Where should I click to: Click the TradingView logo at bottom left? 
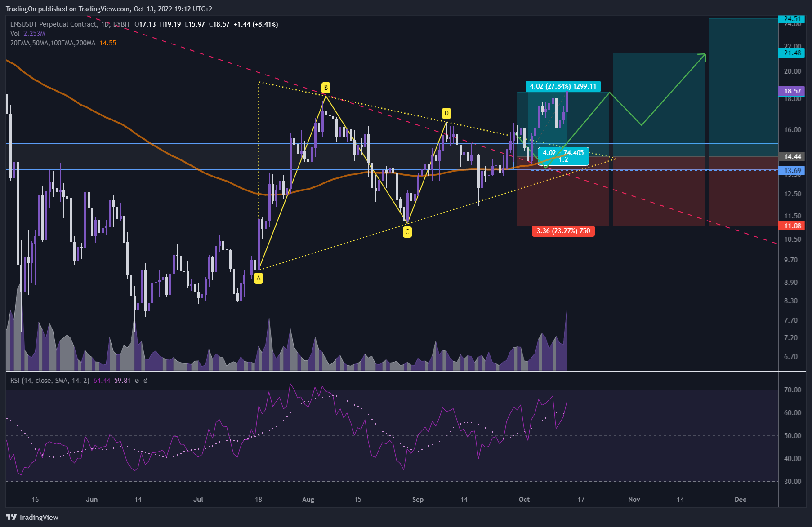tap(32, 517)
